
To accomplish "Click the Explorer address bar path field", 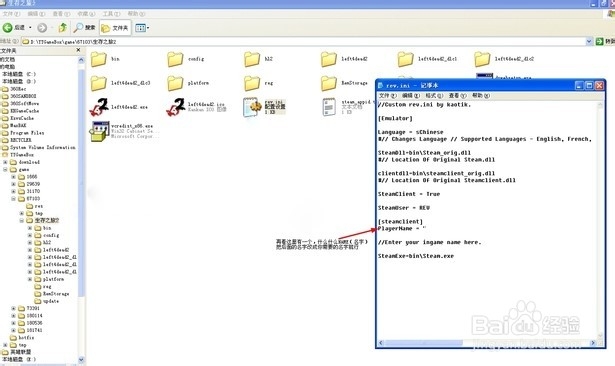I will (x=304, y=41).
